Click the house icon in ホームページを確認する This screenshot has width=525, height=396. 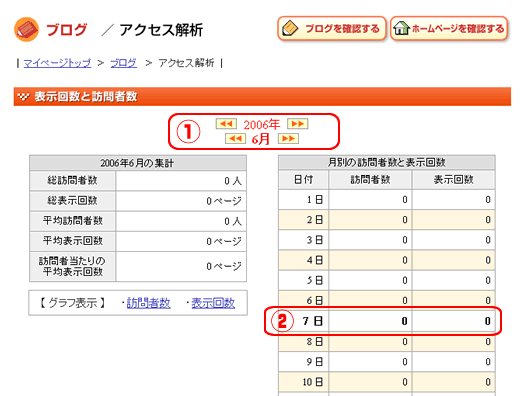[401, 28]
